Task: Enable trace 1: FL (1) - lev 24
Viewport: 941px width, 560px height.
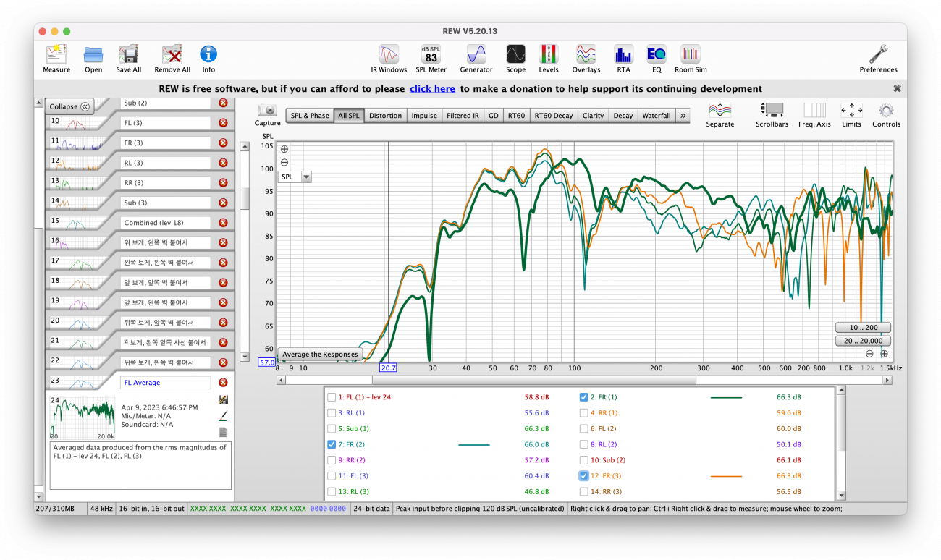Action: pyautogui.click(x=332, y=397)
